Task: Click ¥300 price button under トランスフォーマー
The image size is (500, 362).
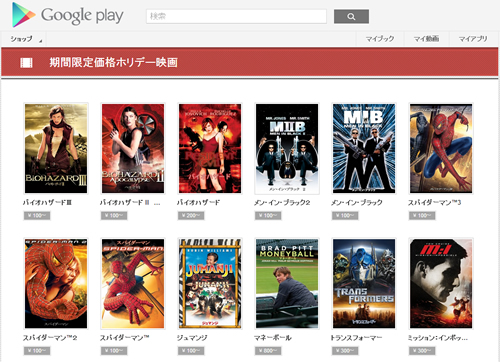Action: pos(345,351)
